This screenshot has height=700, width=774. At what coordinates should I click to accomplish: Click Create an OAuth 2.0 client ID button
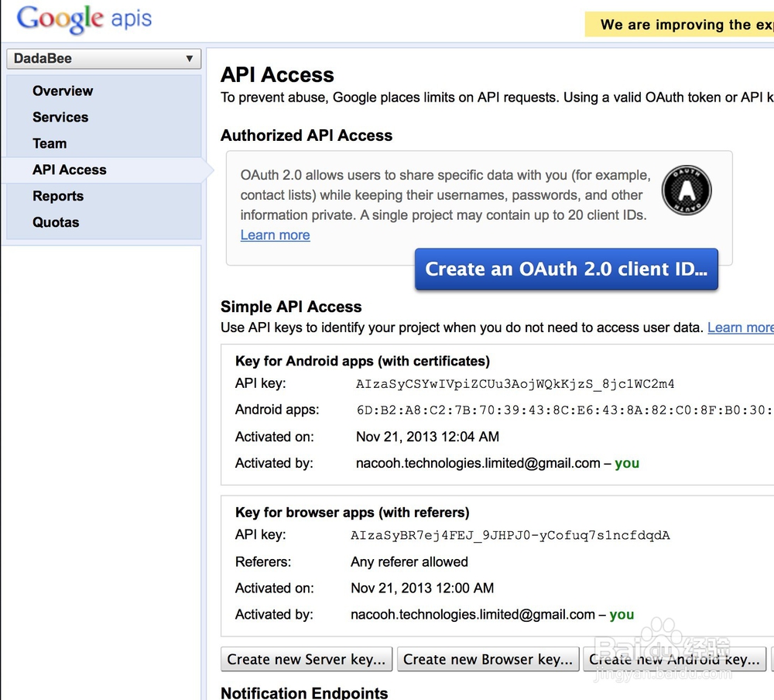coord(567,269)
